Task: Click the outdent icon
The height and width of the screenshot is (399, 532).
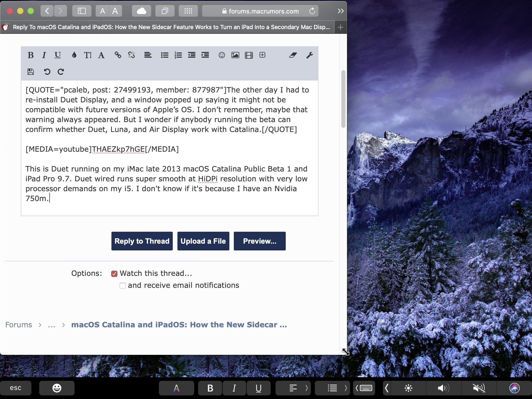Action: click(x=192, y=55)
